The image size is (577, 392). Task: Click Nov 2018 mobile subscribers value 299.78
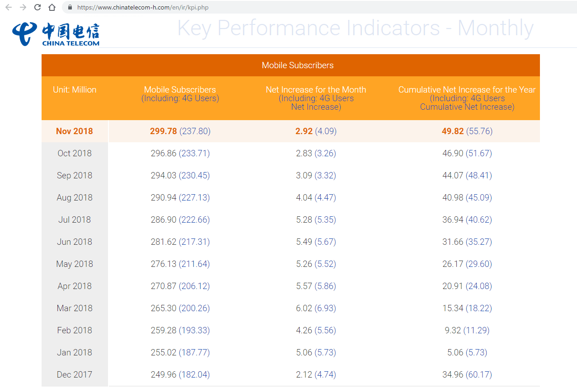pyautogui.click(x=164, y=131)
